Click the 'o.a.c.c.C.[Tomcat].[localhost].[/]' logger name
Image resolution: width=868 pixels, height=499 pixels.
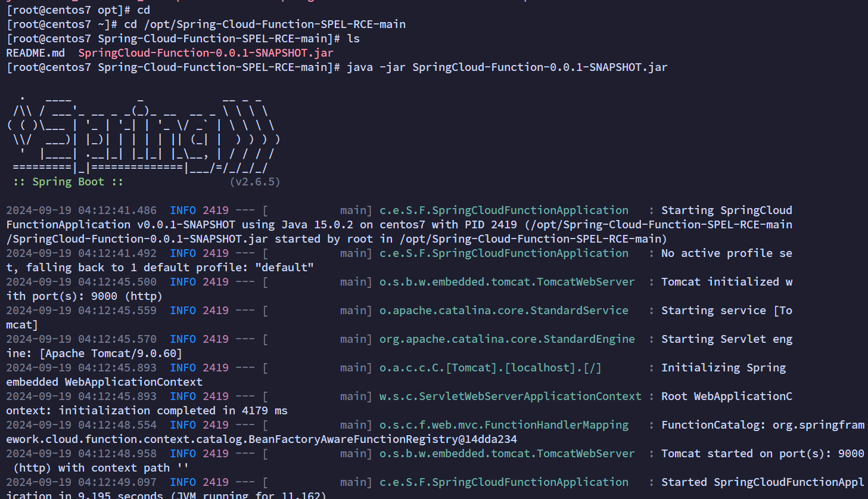pyautogui.click(x=490, y=367)
